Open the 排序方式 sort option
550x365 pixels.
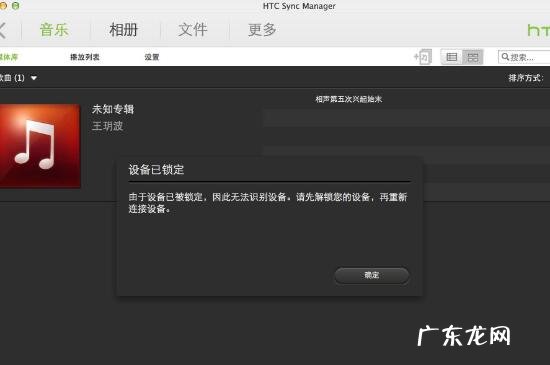(526, 78)
